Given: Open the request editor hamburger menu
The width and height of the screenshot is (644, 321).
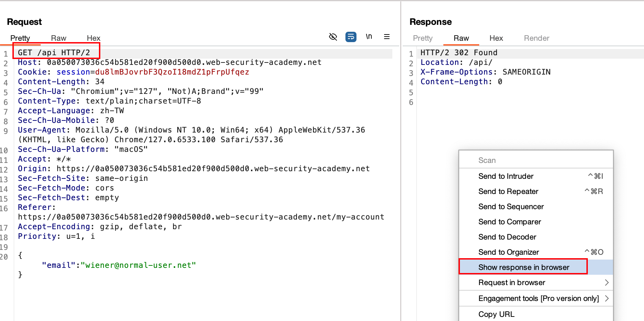Looking at the screenshot, I should (387, 37).
